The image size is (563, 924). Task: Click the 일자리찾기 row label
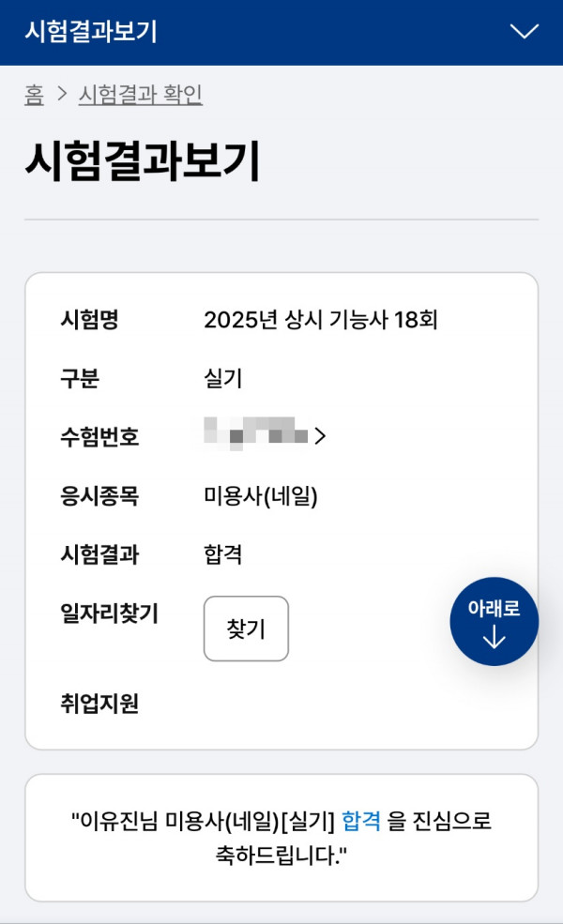tap(109, 613)
